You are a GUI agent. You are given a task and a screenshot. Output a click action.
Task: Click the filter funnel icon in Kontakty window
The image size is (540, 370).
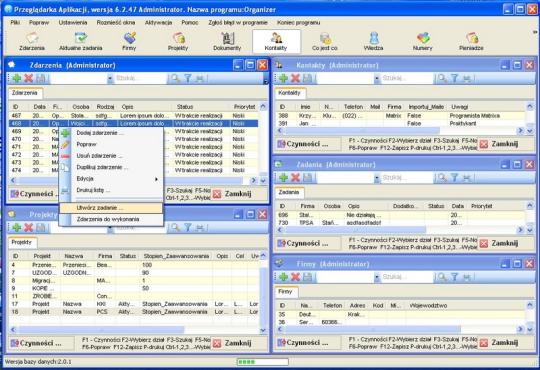tap(455, 79)
